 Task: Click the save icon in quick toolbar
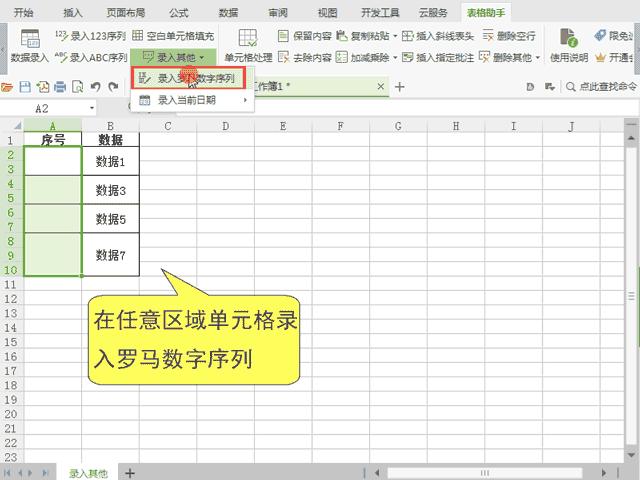[x=25, y=87]
